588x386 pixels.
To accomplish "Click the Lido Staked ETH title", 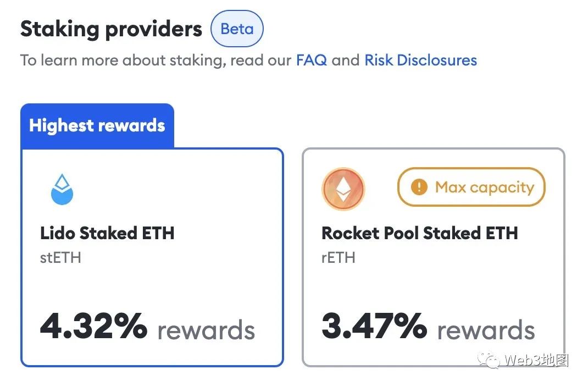I will click(x=107, y=233).
